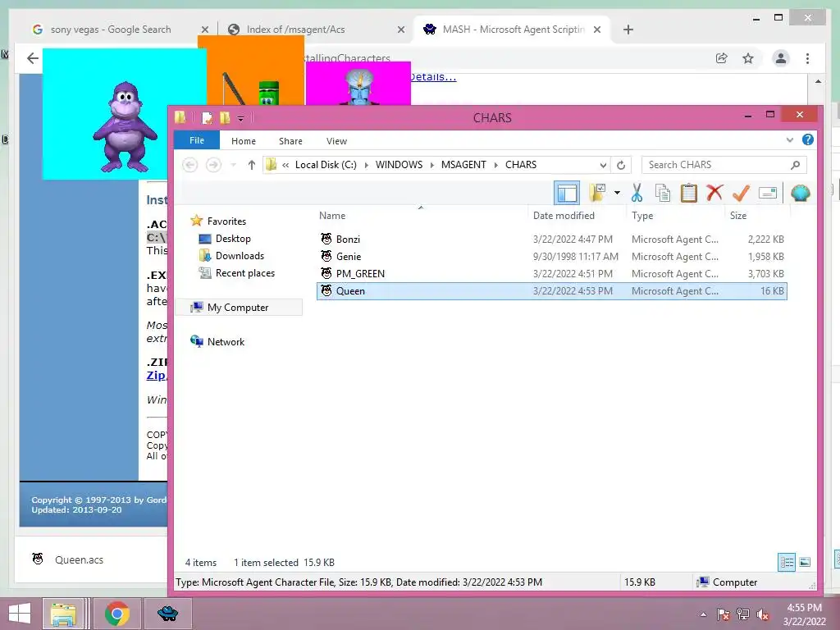Viewport: 840px width, 630px height.
Task: Open the recent locations dropdown arrow
Action: (234, 165)
